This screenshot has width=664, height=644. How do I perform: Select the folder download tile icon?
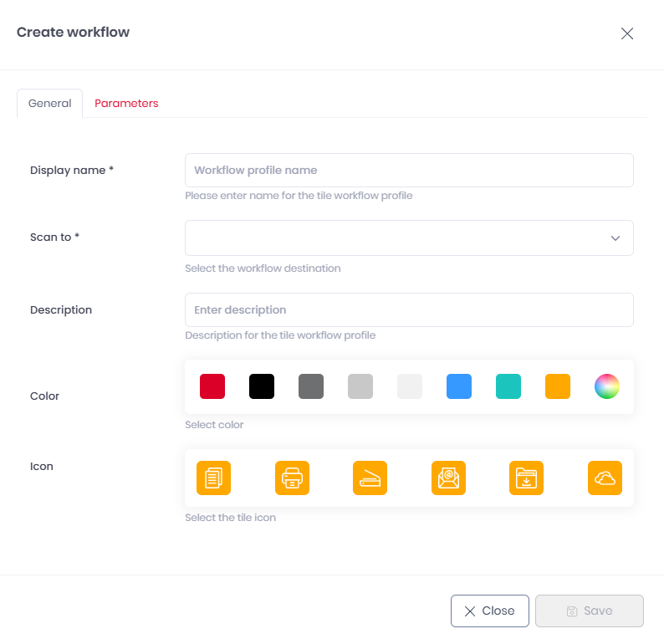pyautogui.click(x=526, y=478)
